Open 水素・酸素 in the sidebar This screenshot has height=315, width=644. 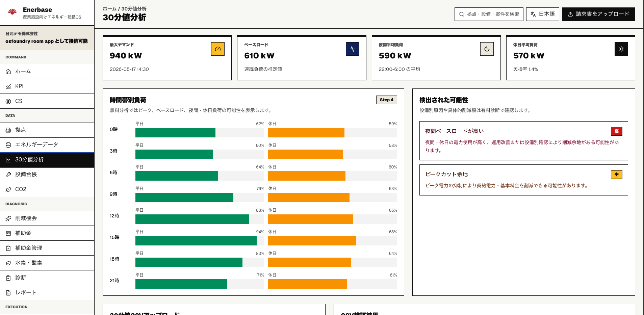point(47,263)
